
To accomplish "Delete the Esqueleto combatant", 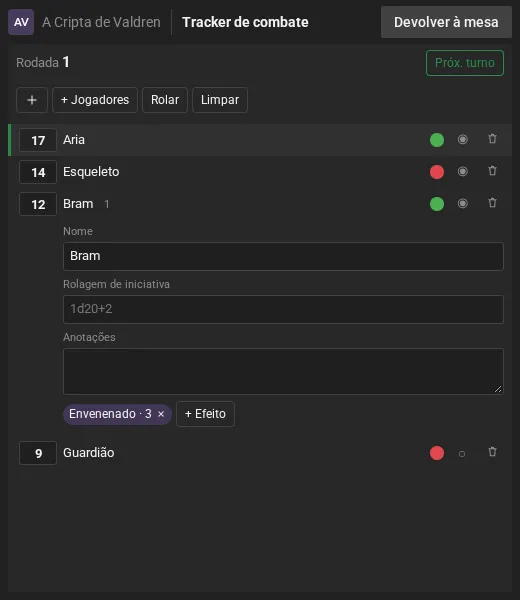I will pos(492,171).
